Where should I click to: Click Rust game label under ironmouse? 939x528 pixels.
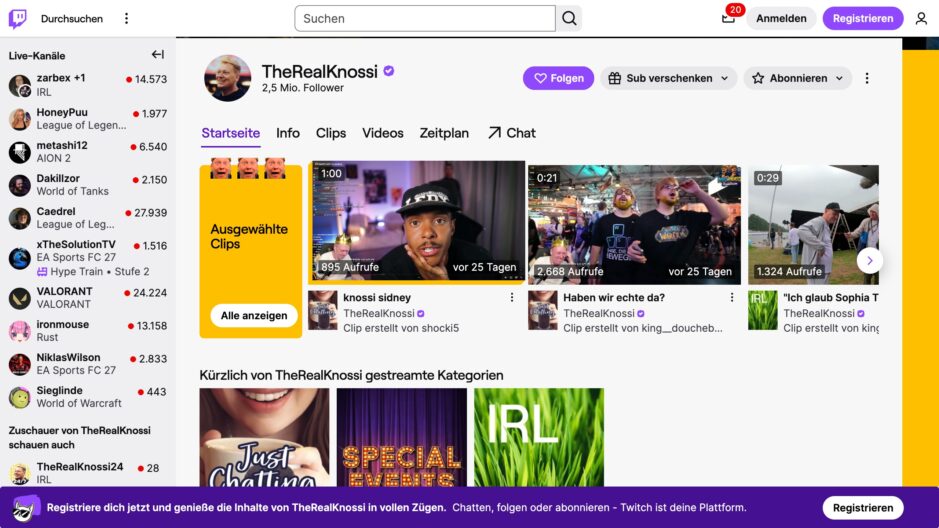point(47,338)
